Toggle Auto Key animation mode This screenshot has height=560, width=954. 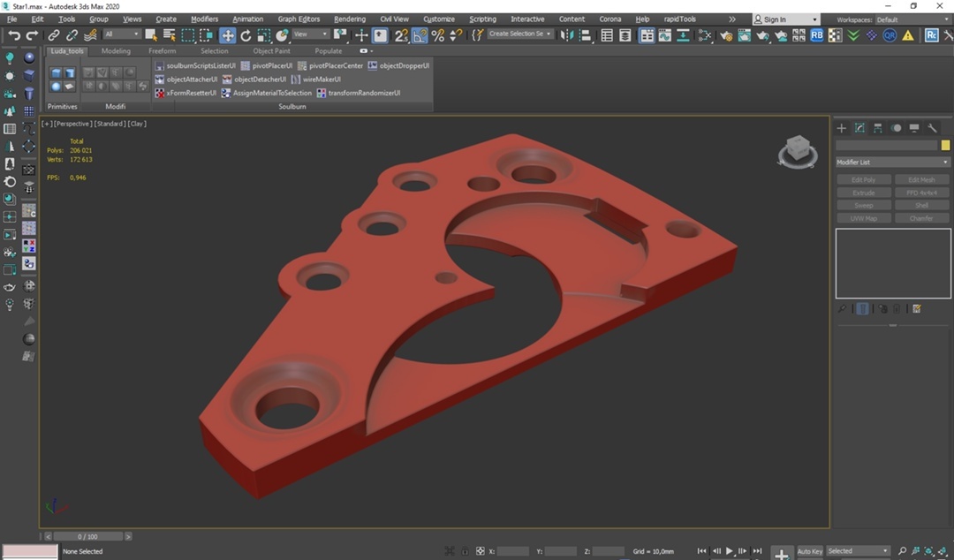point(809,551)
